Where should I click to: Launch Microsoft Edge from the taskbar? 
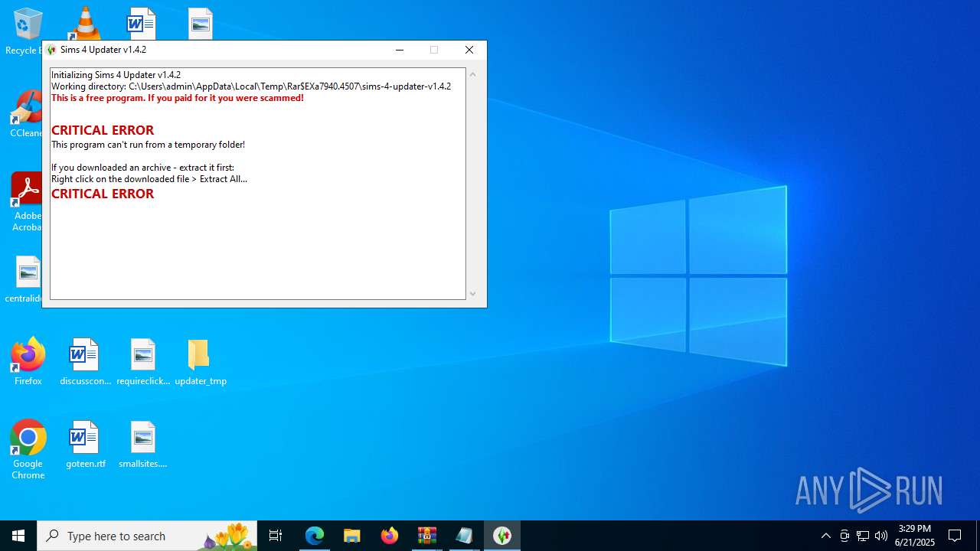(315, 536)
